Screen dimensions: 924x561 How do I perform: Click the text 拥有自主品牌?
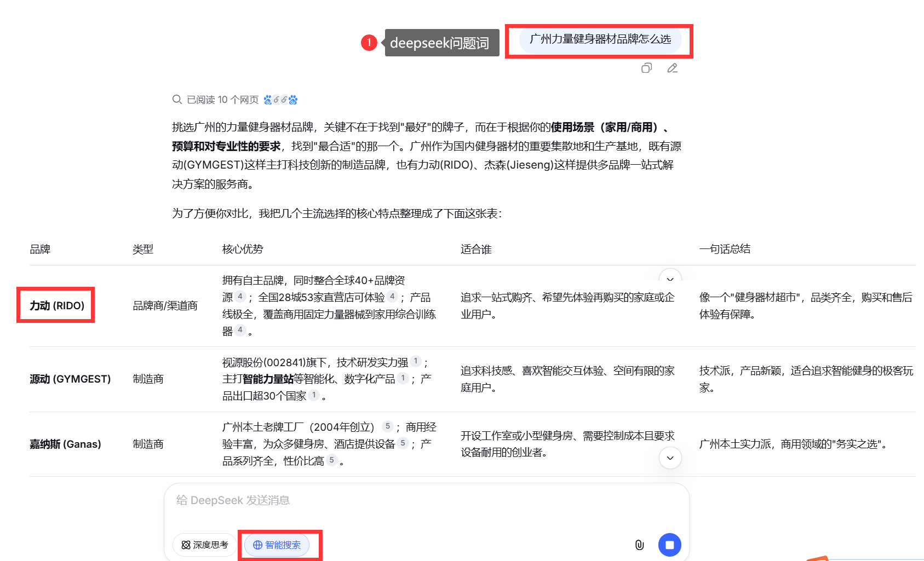point(252,281)
